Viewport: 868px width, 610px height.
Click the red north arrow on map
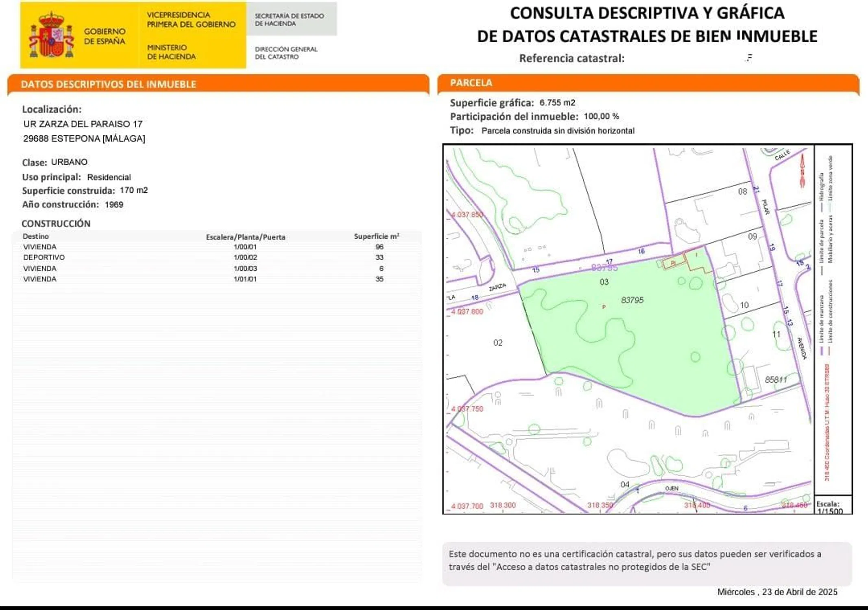point(803,170)
